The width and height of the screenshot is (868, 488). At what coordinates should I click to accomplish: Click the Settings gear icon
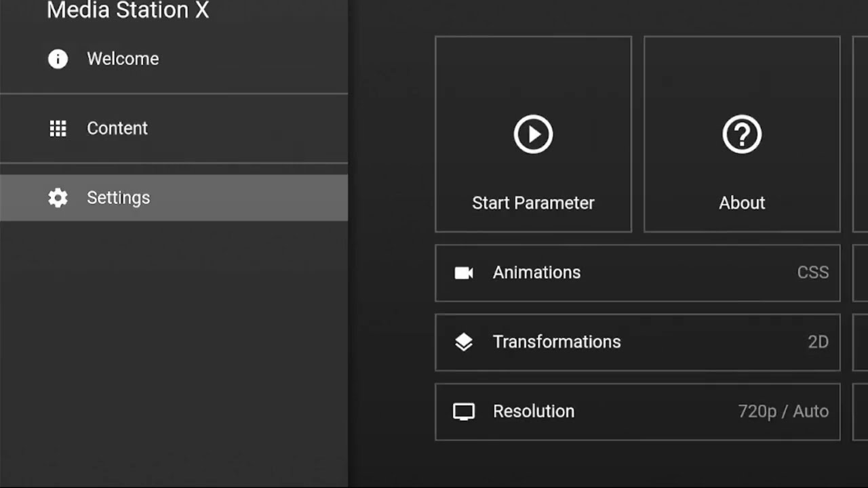pos(58,198)
